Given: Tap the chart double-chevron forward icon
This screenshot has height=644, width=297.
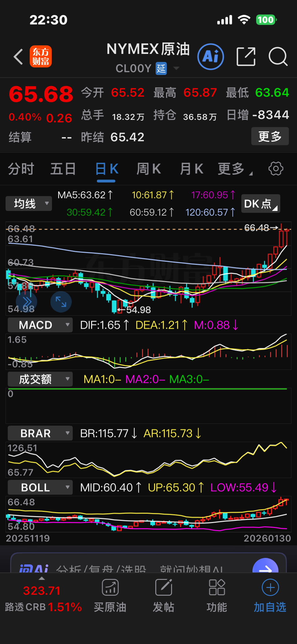Looking at the screenshot, I should 27,302.
